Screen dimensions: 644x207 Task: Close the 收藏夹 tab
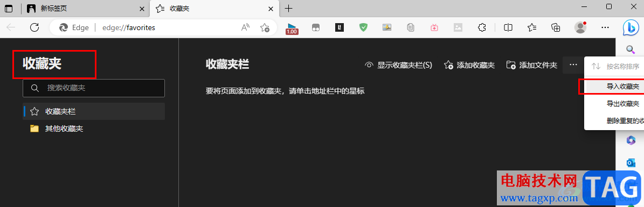(x=271, y=8)
